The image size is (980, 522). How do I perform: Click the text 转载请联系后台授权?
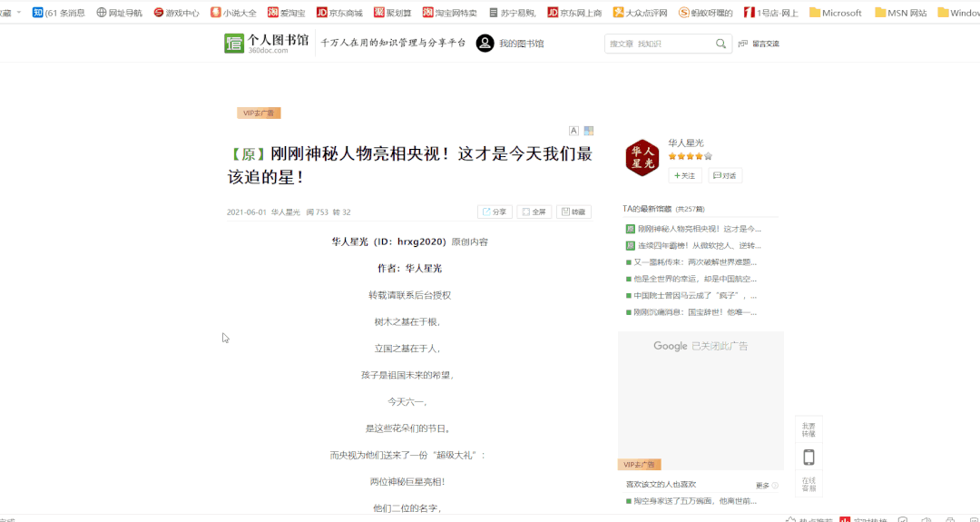(x=409, y=295)
